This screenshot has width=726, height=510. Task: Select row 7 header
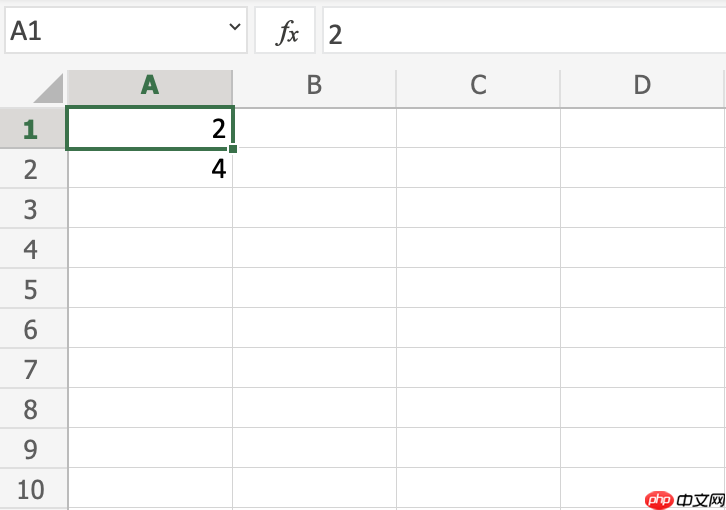point(31,369)
